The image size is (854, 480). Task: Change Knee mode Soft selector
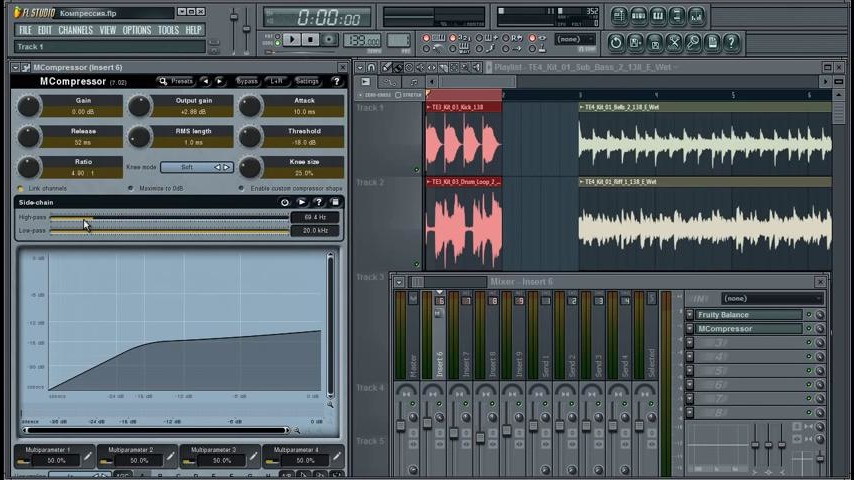197,167
